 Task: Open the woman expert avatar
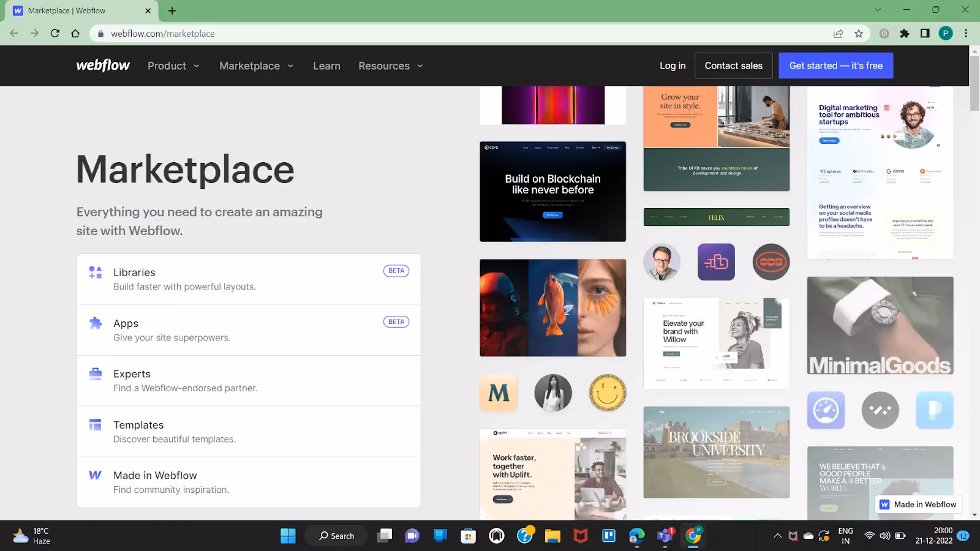click(x=553, y=392)
